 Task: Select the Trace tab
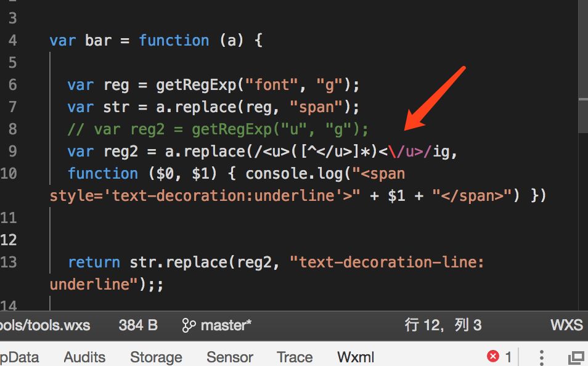[295, 357]
